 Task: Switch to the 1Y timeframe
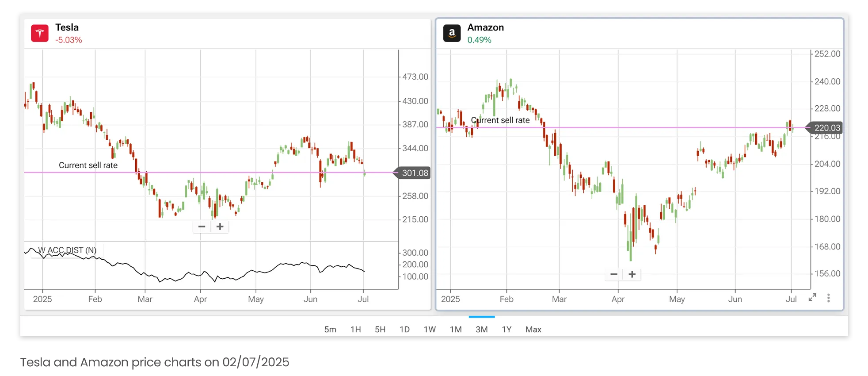(506, 329)
